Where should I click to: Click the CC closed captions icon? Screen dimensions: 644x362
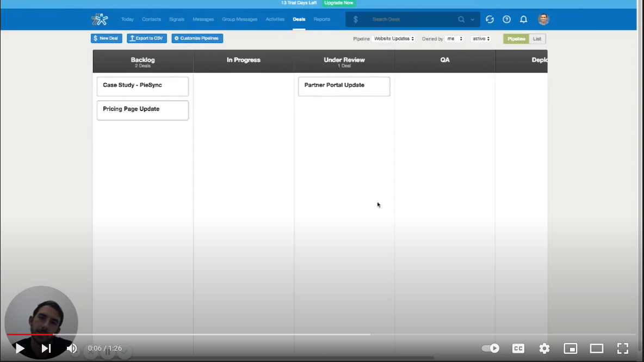[x=518, y=348]
